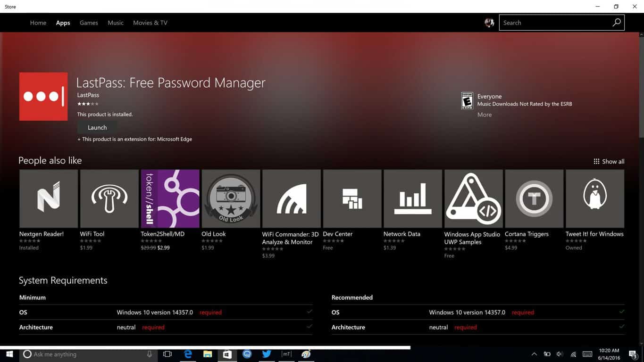Viewport: 644px width, 362px height.
Task: Open the WiFi Tool app tile
Action: click(x=109, y=199)
